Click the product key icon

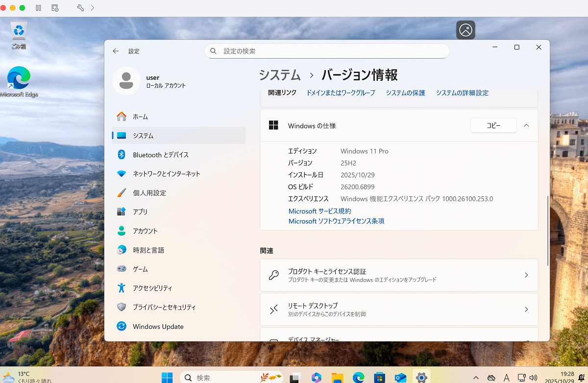(x=274, y=275)
